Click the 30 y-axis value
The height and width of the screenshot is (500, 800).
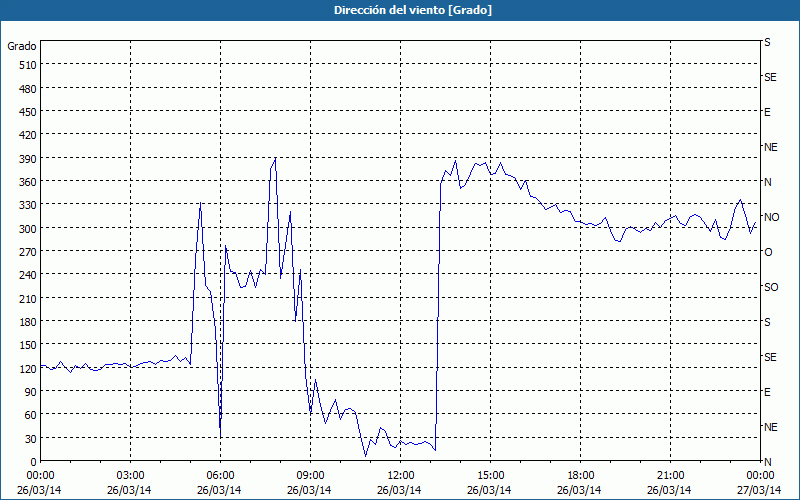[31, 439]
